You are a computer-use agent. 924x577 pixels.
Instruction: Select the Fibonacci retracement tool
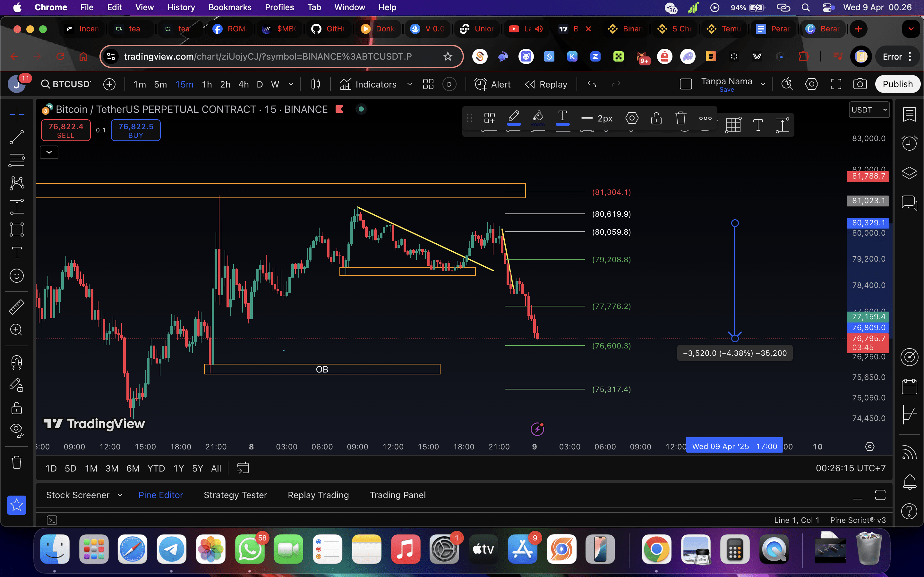coord(16,160)
